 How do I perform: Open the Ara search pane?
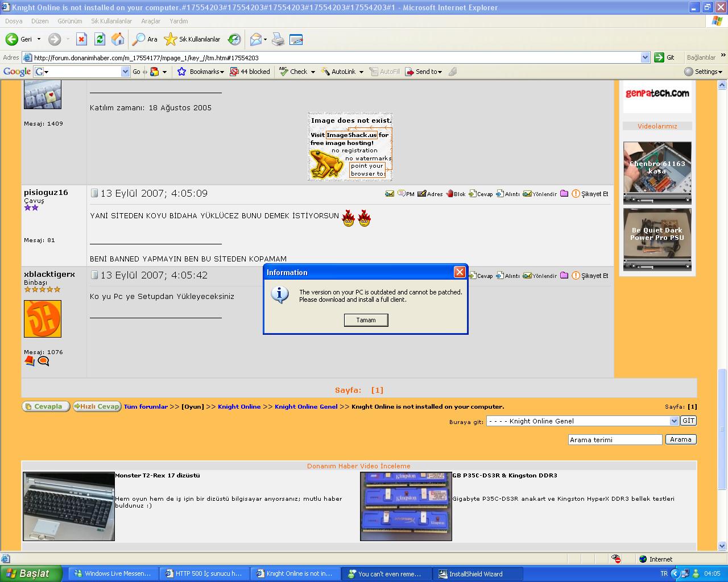pyautogui.click(x=144, y=39)
